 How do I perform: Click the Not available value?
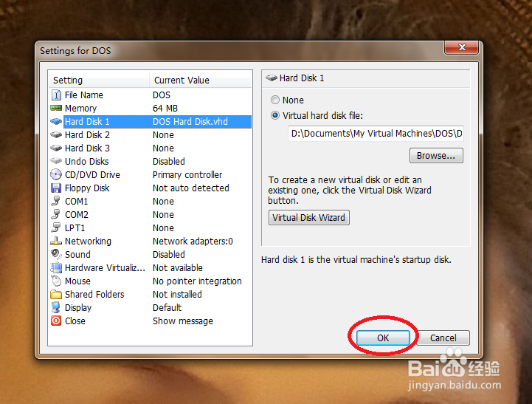coord(178,268)
